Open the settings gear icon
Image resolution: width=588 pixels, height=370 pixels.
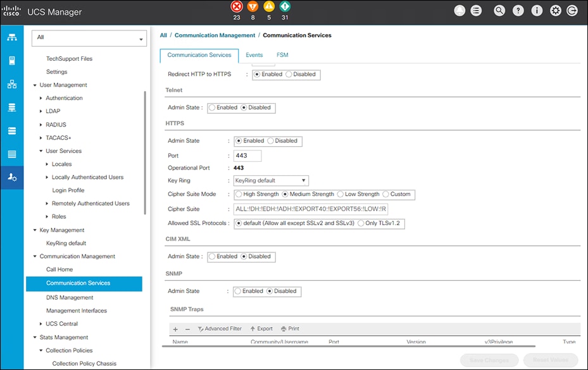coord(555,11)
